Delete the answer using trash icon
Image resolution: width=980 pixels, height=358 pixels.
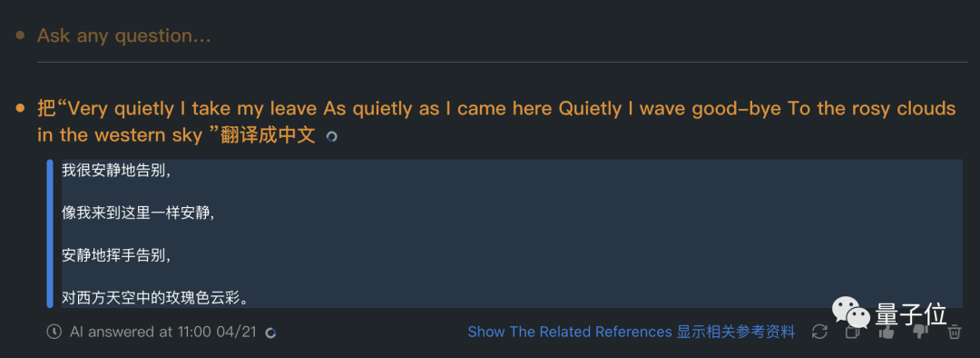(955, 332)
